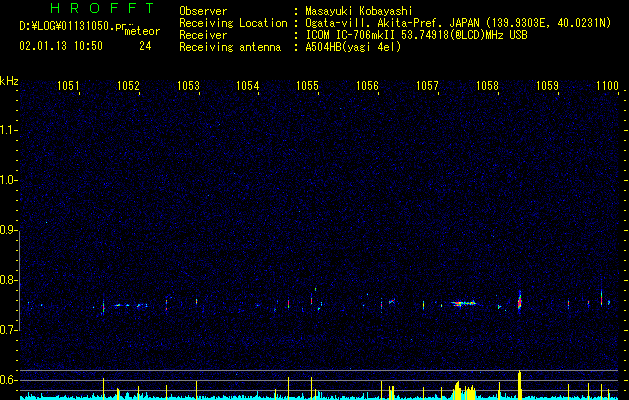Click the 1053 time axis marker

click(188, 86)
